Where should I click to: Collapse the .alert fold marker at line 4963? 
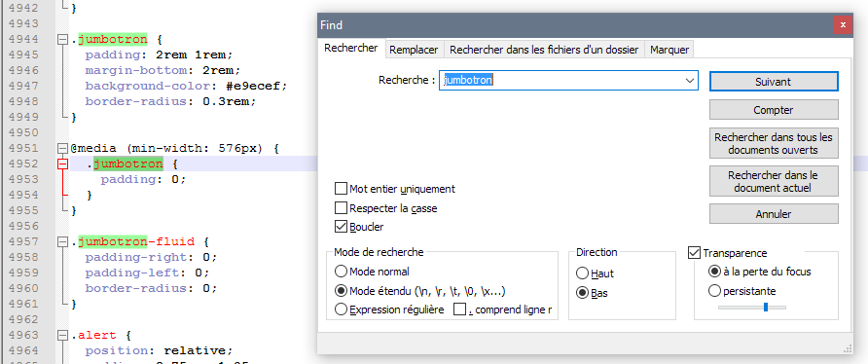62,335
